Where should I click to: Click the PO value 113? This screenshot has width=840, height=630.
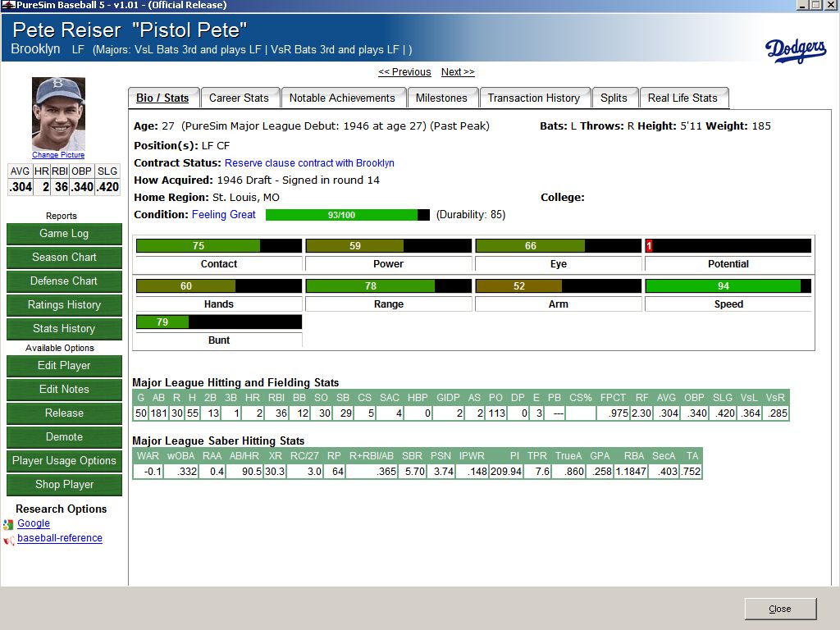(x=496, y=413)
